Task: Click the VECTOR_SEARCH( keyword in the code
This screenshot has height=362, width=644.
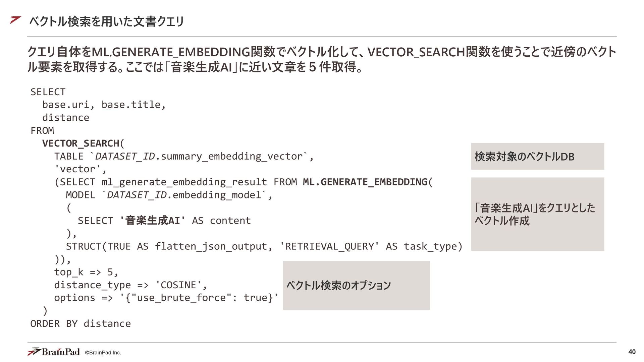Action: (x=83, y=143)
